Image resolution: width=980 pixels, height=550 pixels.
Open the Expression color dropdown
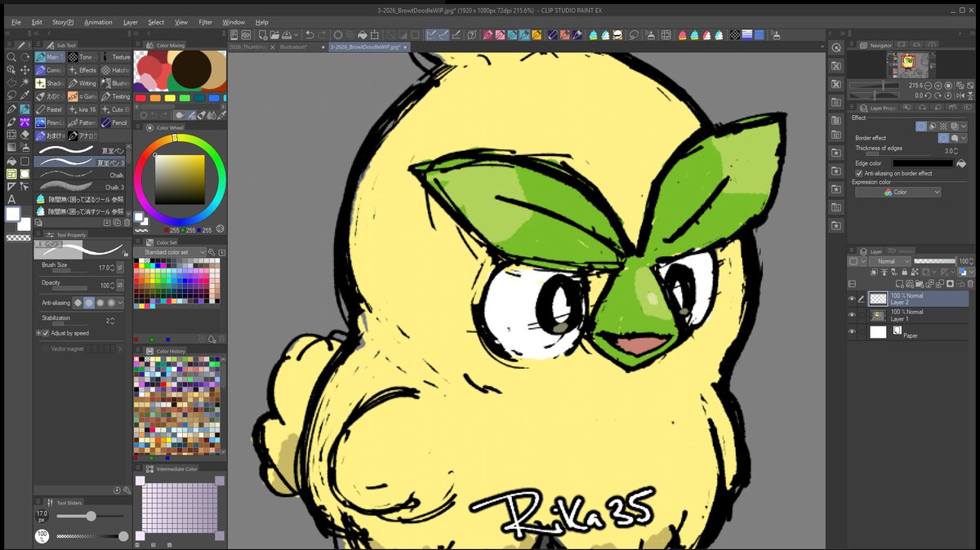pyautogui.click(x=898, y=193)
